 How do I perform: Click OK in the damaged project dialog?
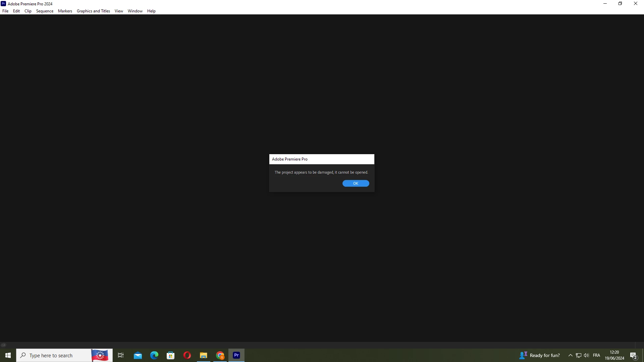(x=356, y=183)
